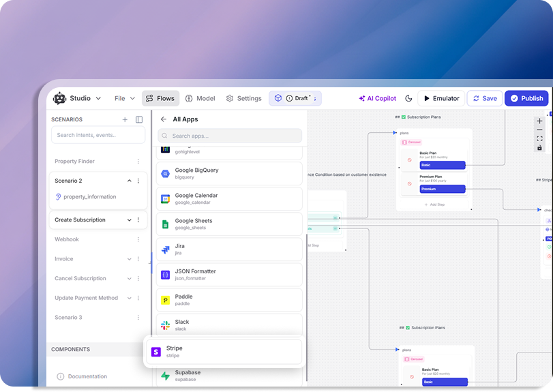Viewport: 553px width, 392px height.
Task: Open the File menu
Action: pyautogui.click(x=125, y=98)
